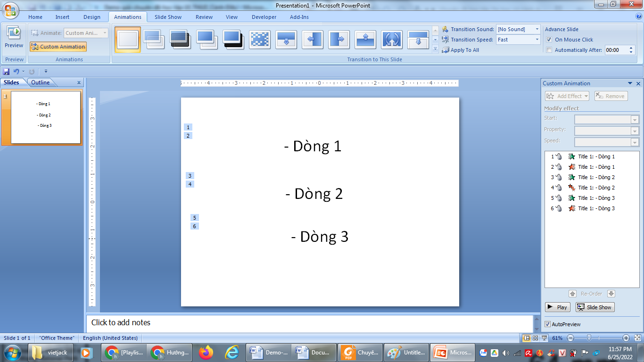The width and height of the screenshot is (644, 362).
Task: Click the Custom Animation button
Action: (58, 47)
